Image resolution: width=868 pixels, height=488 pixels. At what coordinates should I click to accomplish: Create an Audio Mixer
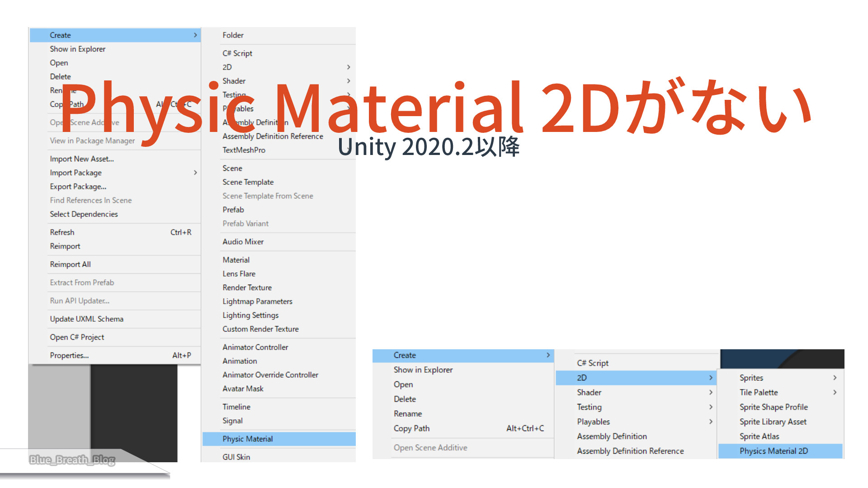pos(243,242)
